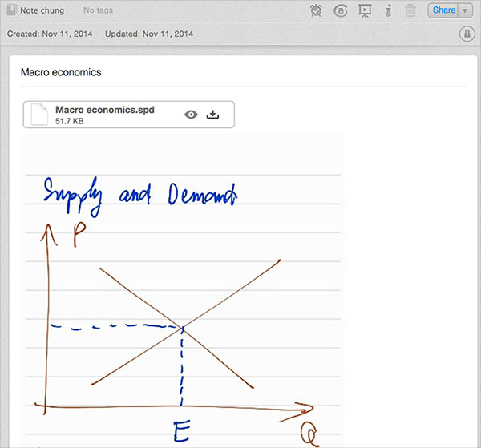Open the Note chung notebook selector
481x448 pixels.
pos(42,10)
